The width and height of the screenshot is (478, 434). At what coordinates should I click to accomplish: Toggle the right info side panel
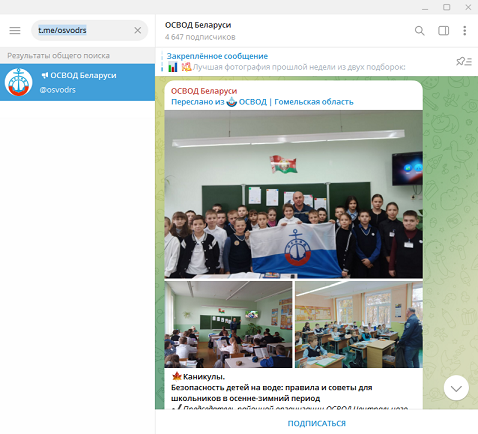click(x=443, y=31)
